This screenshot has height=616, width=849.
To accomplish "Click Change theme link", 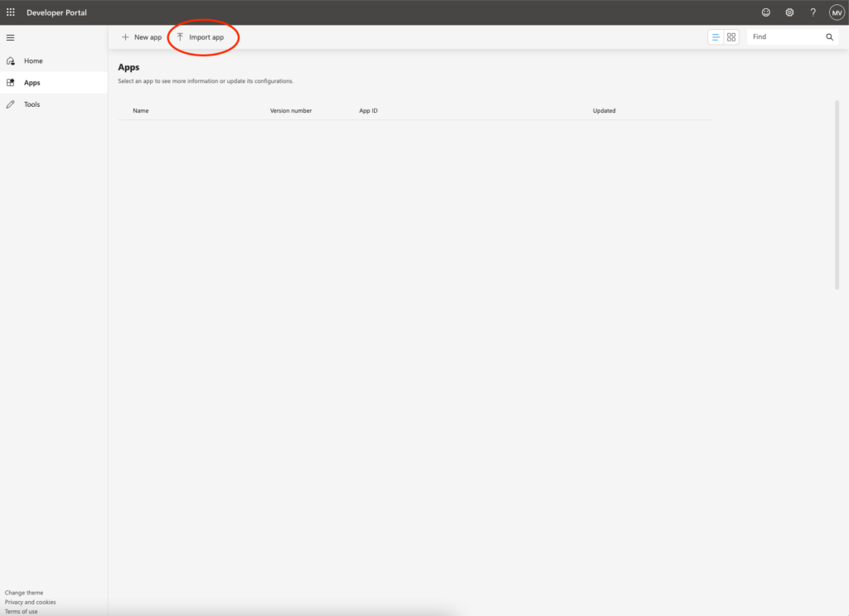I will click(x=24, y=593).
